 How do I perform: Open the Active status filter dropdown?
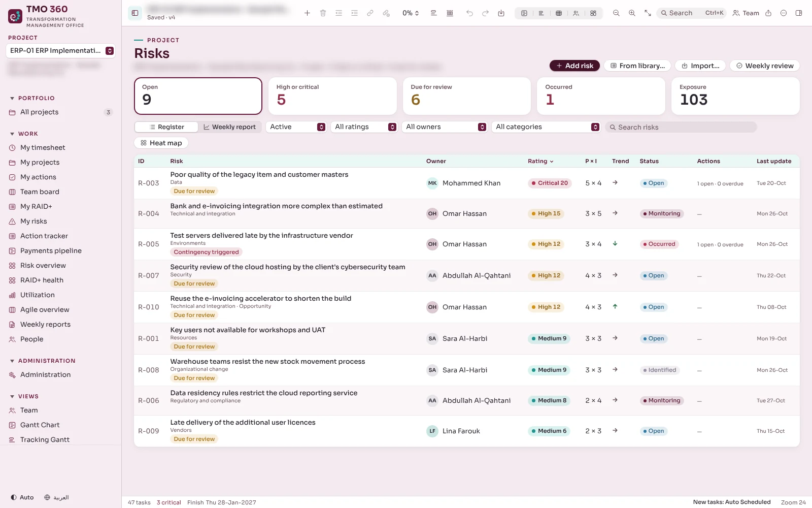[x=297, y=127]
